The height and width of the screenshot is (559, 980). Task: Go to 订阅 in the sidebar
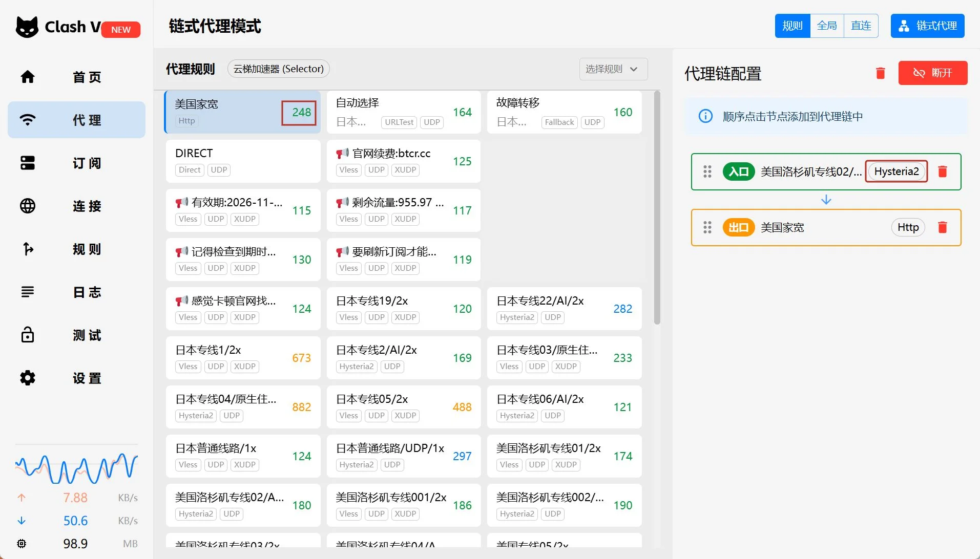point(77,163)
